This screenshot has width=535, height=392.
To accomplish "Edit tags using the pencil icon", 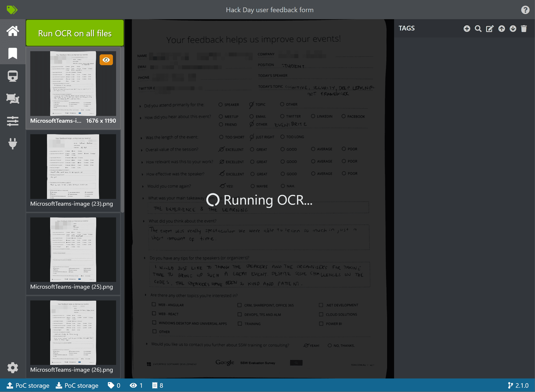I will [x=490, y=28].
